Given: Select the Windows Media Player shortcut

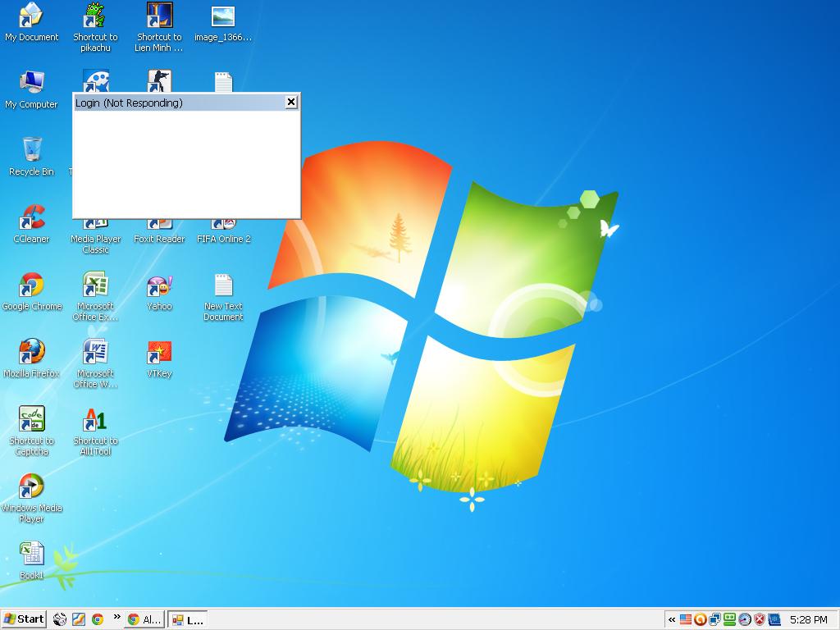Looking at the screenshot, I should pos(31,488).
